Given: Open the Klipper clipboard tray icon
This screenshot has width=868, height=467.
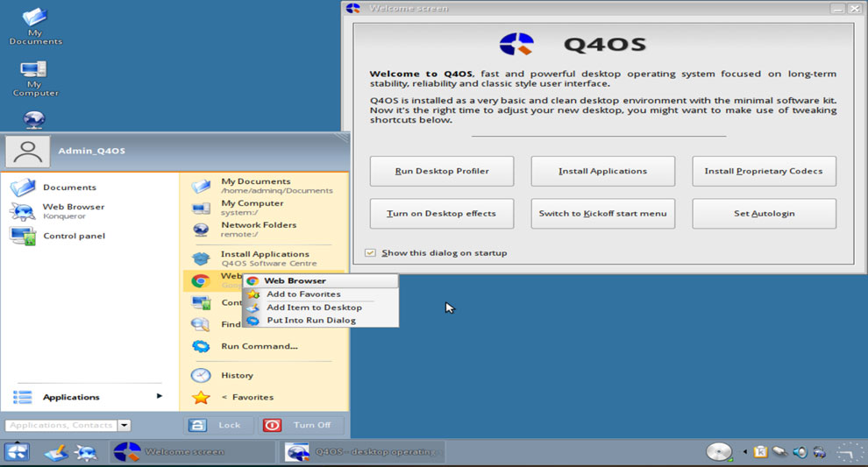Looking at the screenshot, I should tap(761, 452).
